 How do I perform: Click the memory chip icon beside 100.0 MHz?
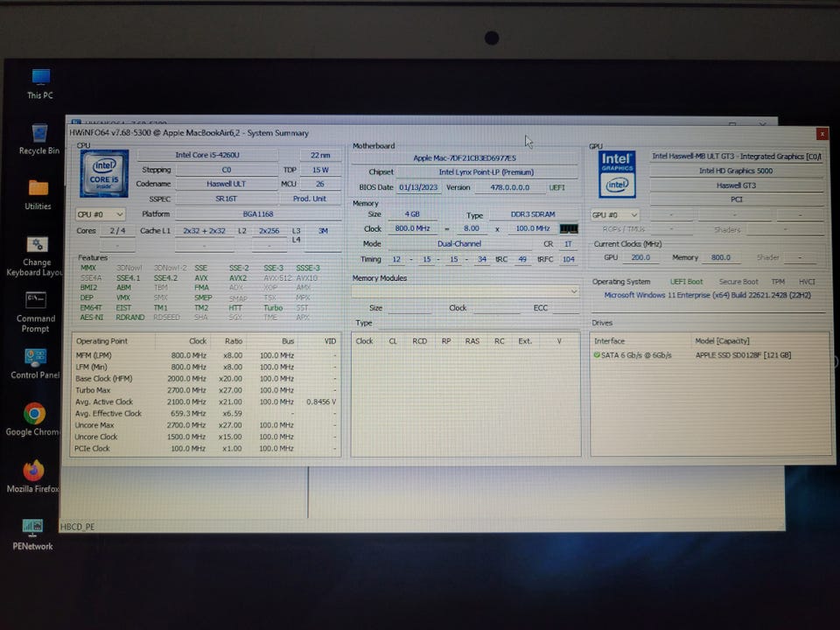click(569, 228)
